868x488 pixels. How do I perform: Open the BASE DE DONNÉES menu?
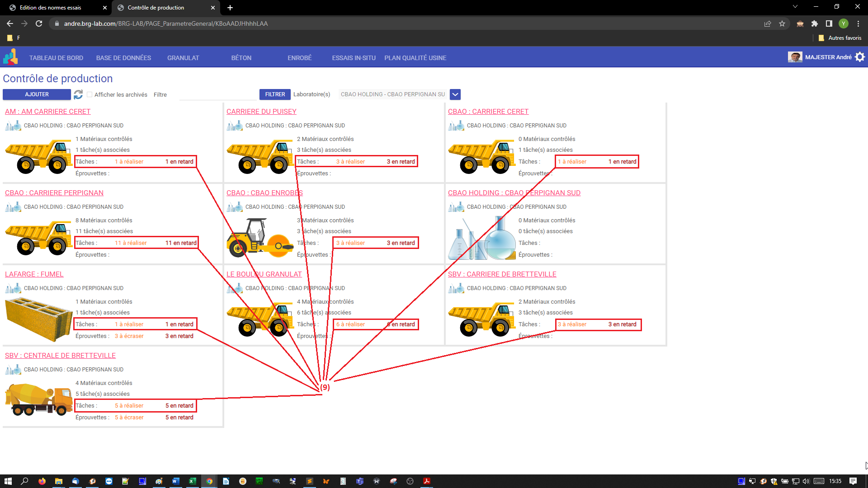(x=123, y=58)
